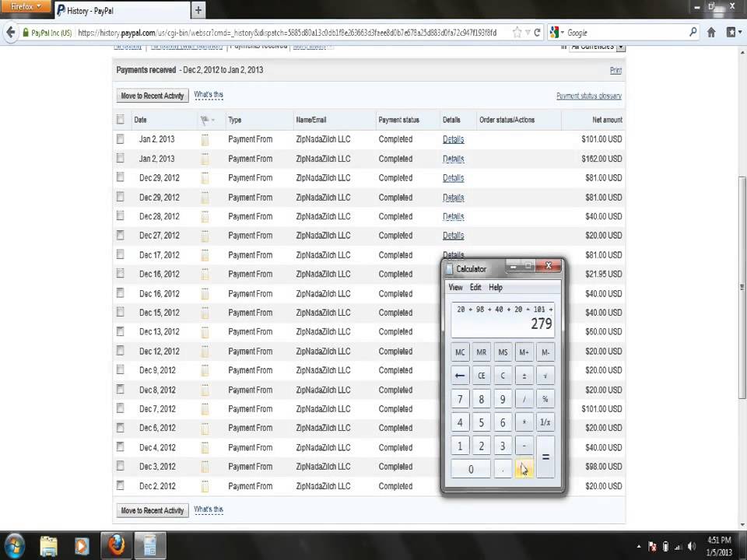
Task: Open Details for Dec 28, 2012 payment
Action: pos(453,216)
